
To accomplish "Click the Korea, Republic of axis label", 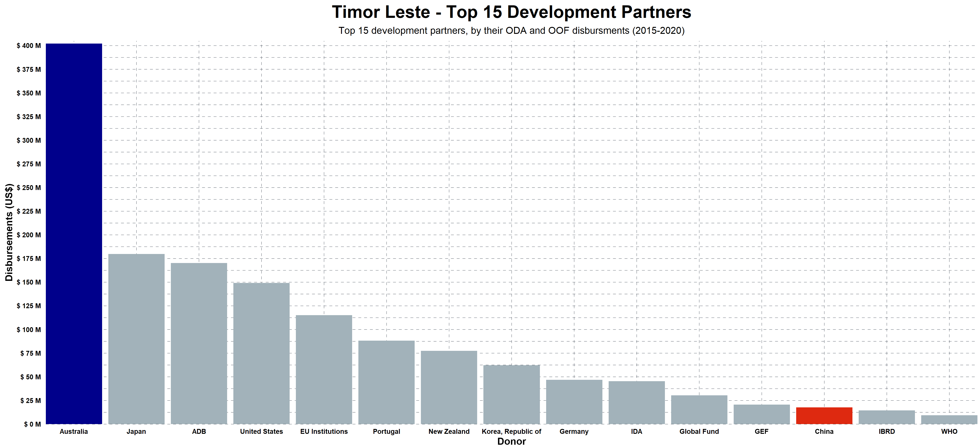I will (511, 431).
